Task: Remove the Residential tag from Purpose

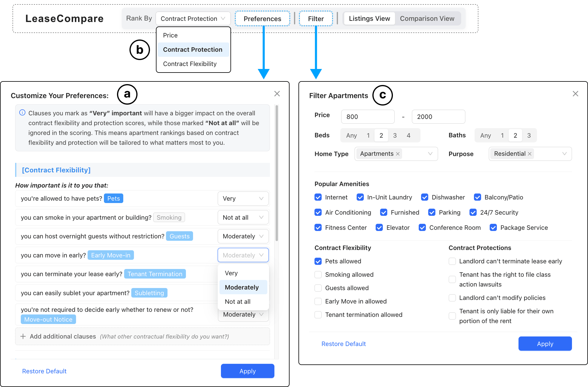Action: pos(529,154)
